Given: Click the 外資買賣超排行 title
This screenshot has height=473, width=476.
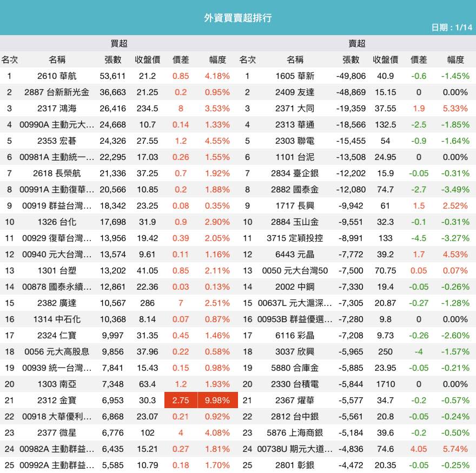Looking at the screenshot, I should click(237, 18).
